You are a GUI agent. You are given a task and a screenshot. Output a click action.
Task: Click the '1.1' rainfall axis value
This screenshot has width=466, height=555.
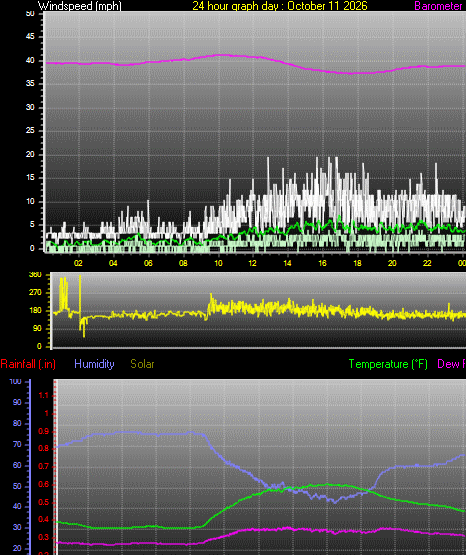[x=44, y=395]
